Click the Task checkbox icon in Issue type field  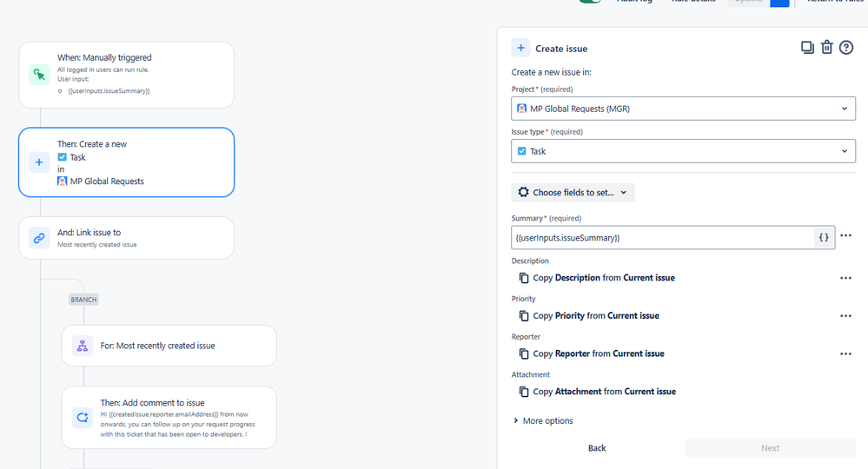coord(521,151)
